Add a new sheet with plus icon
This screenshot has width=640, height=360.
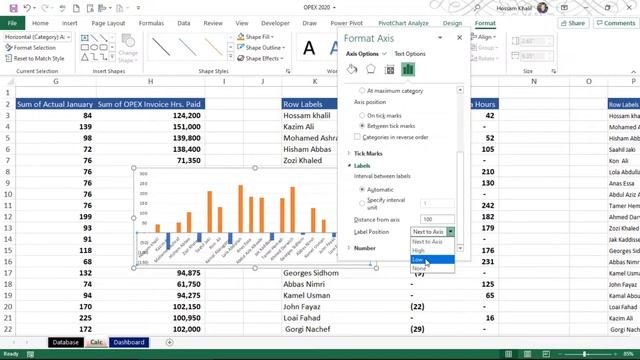click(x=169, y=342)
